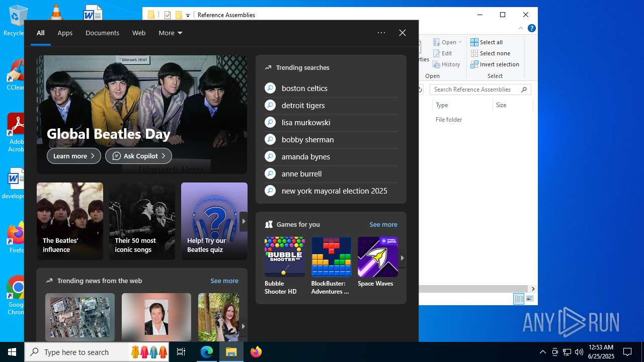Launch BlockBuster Adventures game
Image resolution: width=644 pixels, height=362 pixels.
click(x=331, y=266)
